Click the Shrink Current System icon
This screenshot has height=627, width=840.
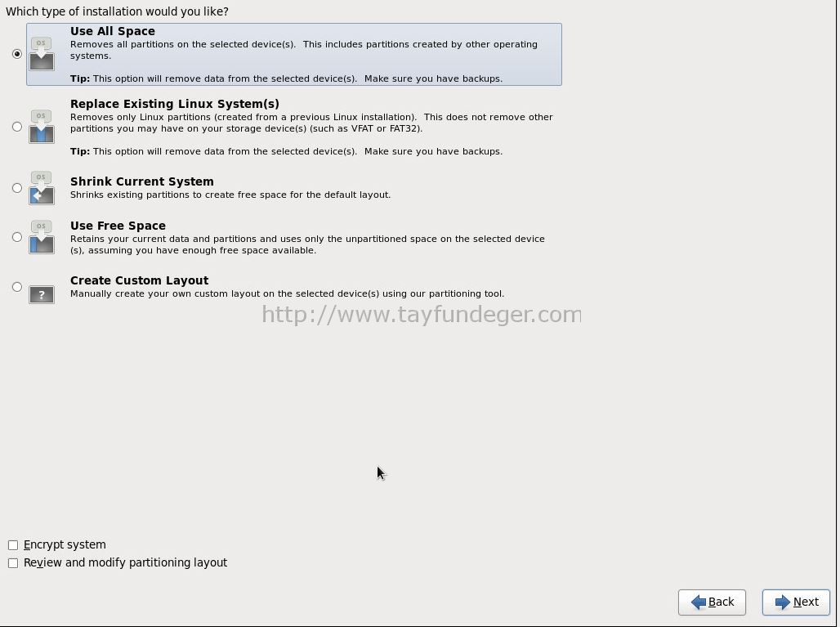point(41,187)
